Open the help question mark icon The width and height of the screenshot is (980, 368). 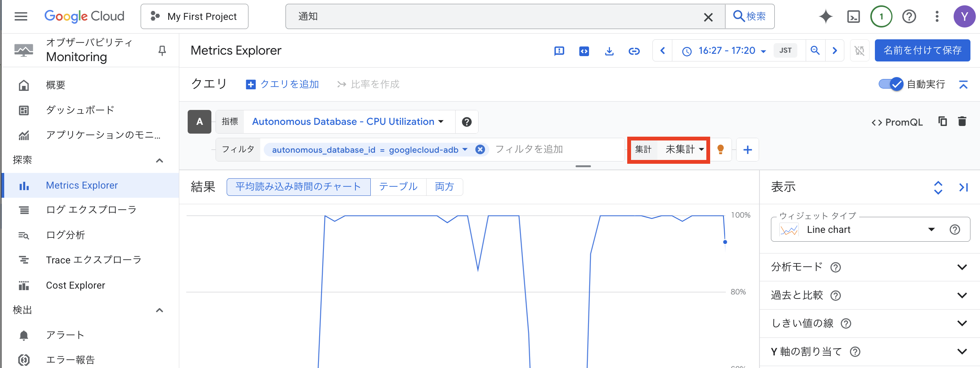coord(909,16)
